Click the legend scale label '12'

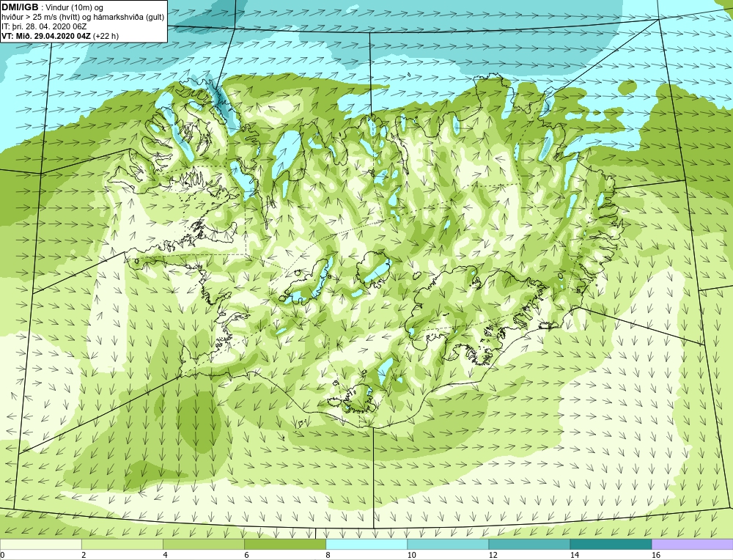[493, 556]
